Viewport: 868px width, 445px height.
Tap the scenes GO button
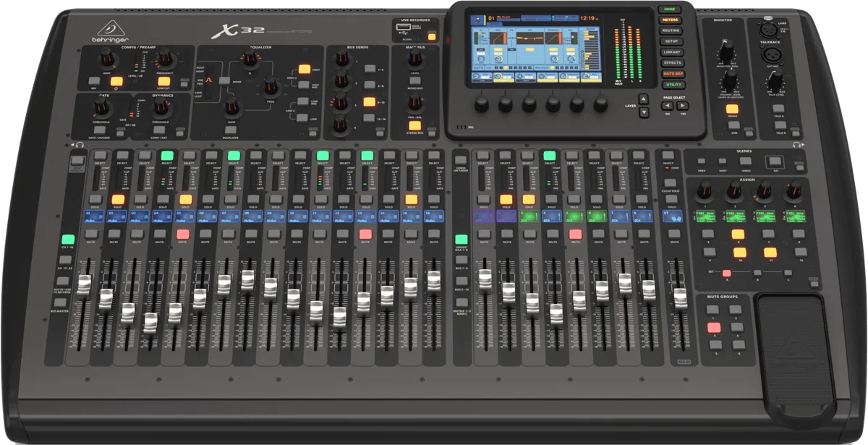pyautogui.click(x=774, y=162)
